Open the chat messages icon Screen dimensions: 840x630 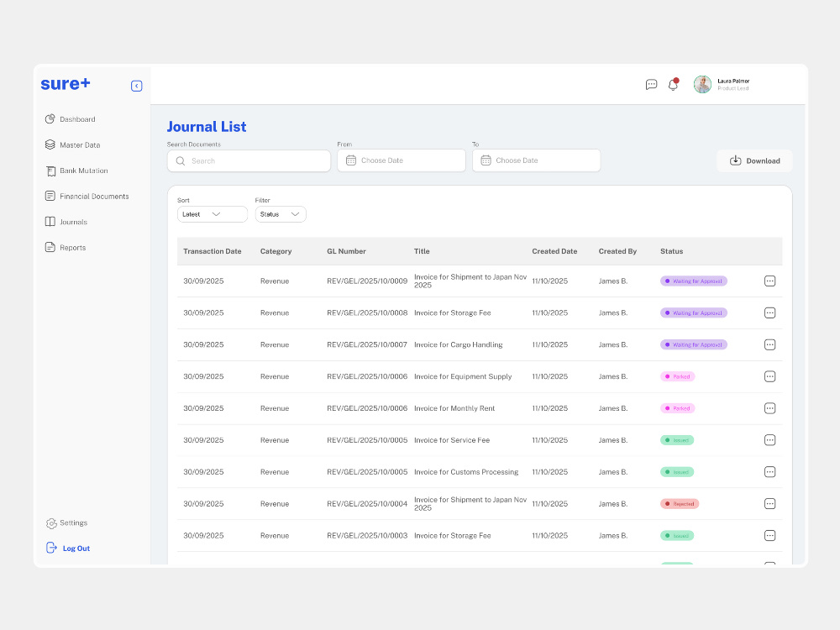[651, 85]
